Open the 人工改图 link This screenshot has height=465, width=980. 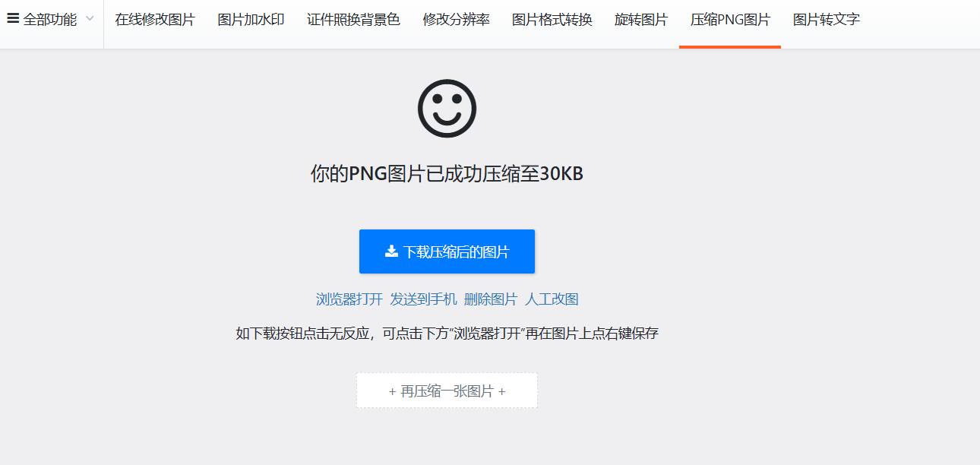pyautogui.click(x=552, y=299)
